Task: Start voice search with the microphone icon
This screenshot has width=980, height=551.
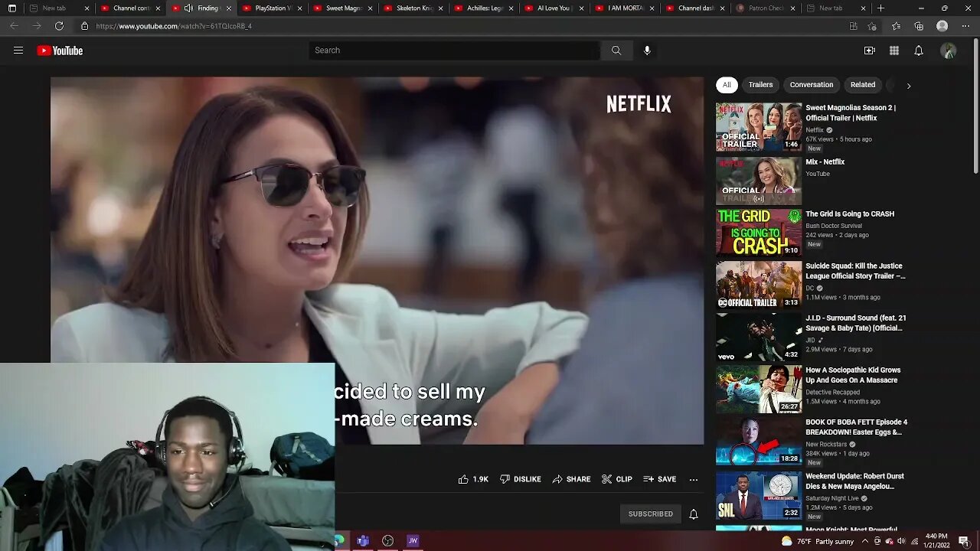Action: pyautogui.click(x=647, y=51)
